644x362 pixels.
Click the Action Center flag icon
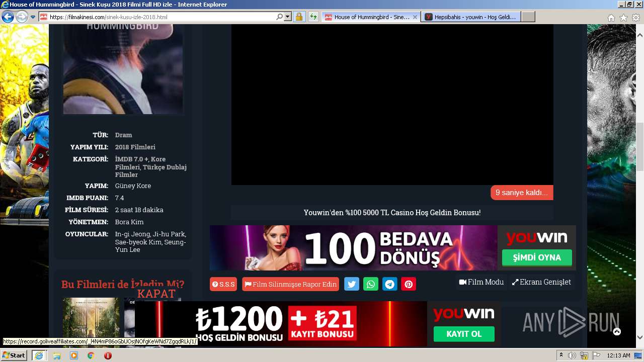coord(596,355)
